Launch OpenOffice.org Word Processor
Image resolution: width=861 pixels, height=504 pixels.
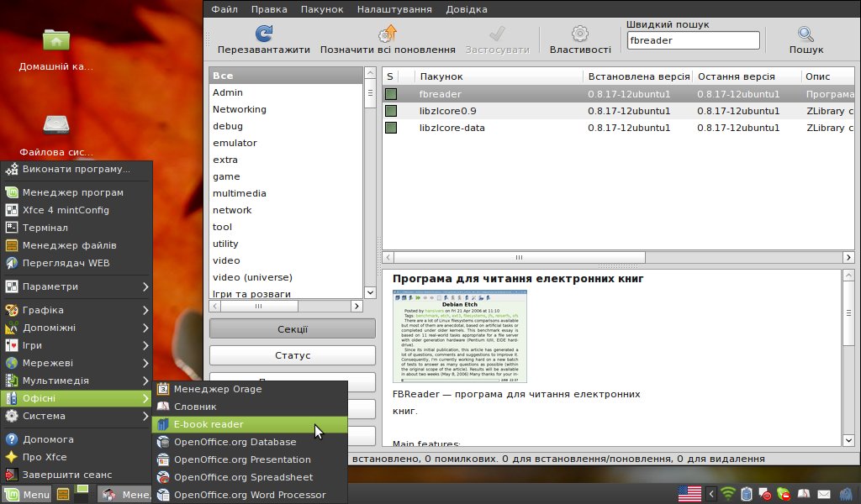pos(250,494)
